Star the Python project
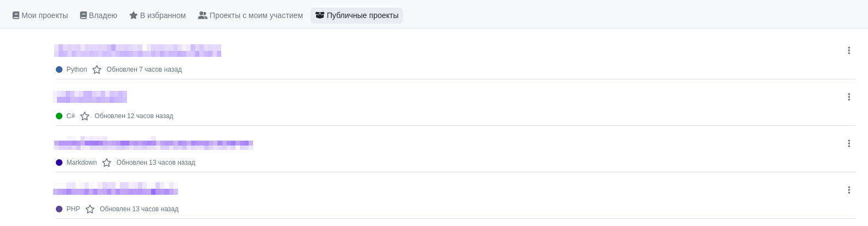Viewport: 868px width, 226px height. [97, 69]
